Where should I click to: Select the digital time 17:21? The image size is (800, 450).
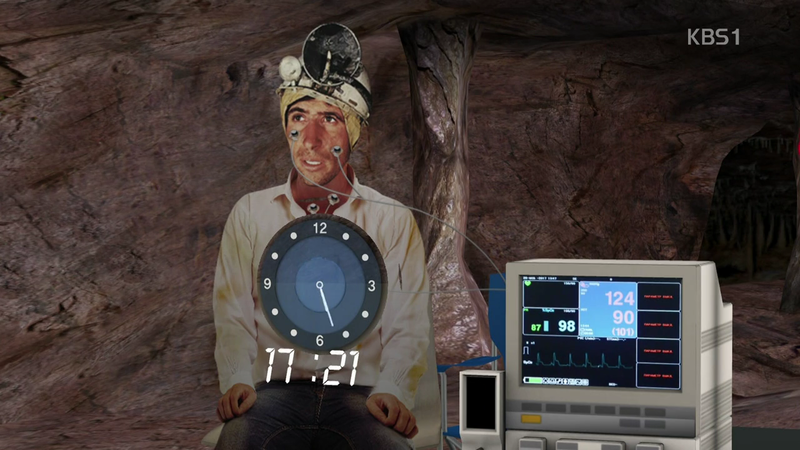pos(312,366)
